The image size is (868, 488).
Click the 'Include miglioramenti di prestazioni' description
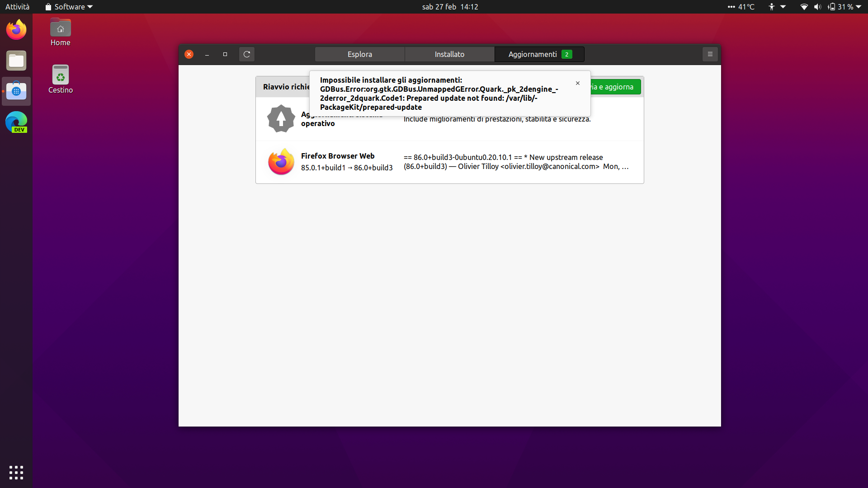pyautogui.click(x=497, y=119)
